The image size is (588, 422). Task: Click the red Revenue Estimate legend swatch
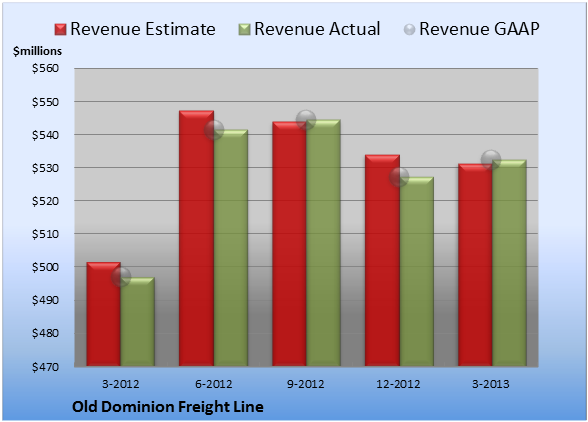[60, 30]
